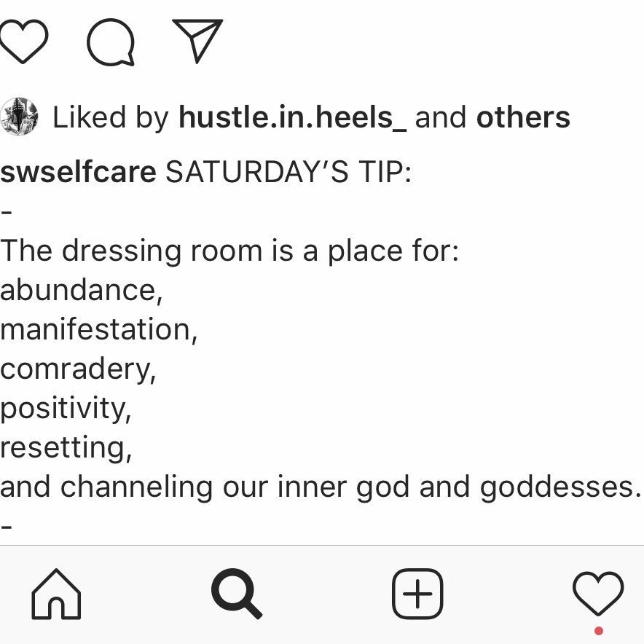Like the post with the heart icon
This screenshot has height=644, width=644.
click(x=23, y=41)
